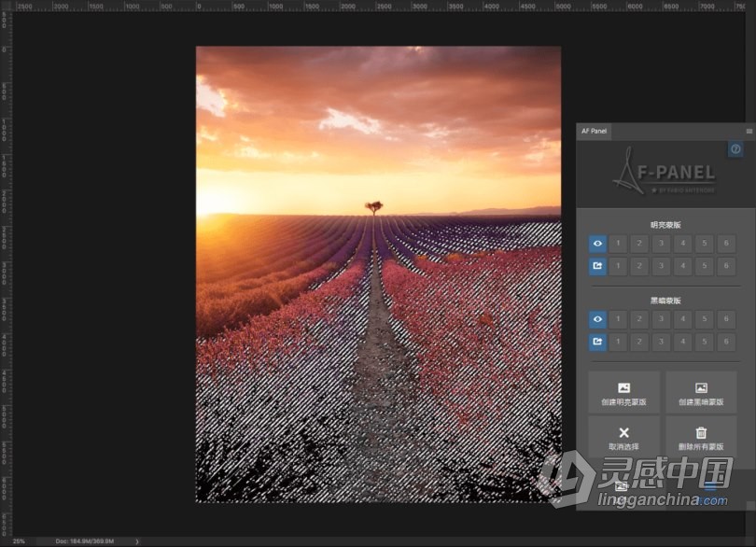
Task: Click the Doc: 184.9M/369.9M status readout
Action: coord(85,541)
